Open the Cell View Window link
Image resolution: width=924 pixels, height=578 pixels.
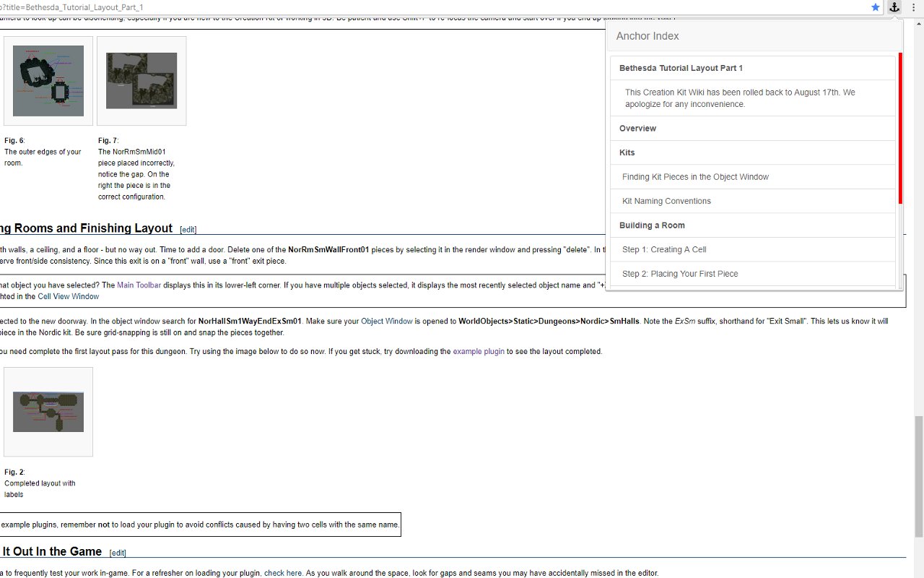(x=69, y=296)
